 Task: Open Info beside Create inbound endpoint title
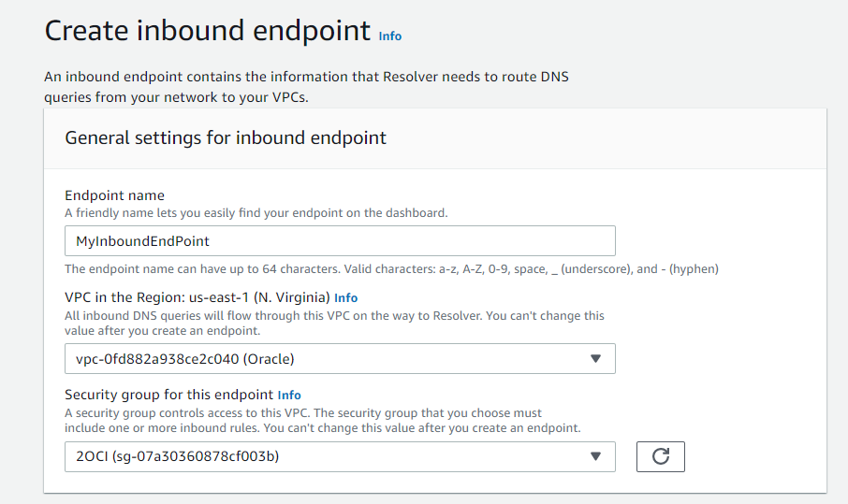pos(390,36)
